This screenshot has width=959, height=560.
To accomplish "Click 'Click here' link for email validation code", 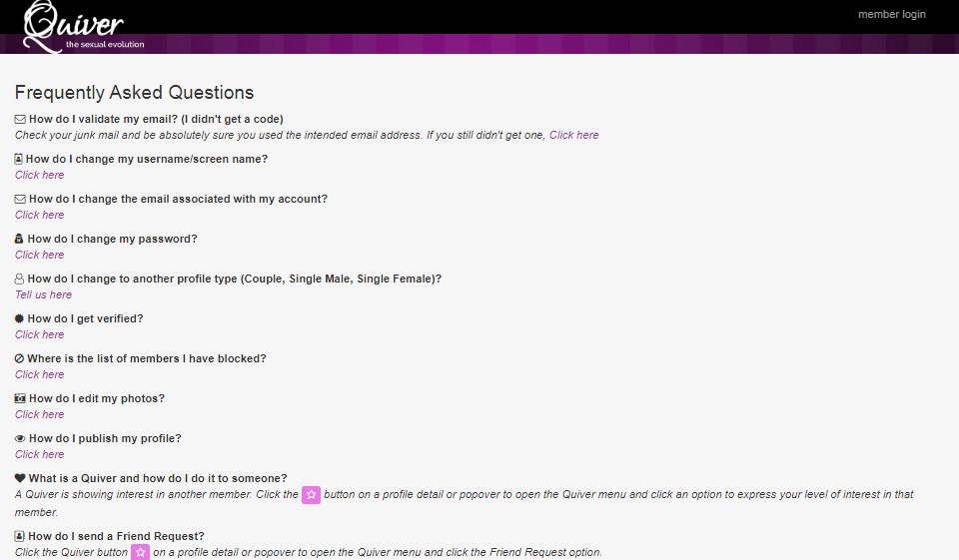I will pyautogui.click(x=573, y=135).
